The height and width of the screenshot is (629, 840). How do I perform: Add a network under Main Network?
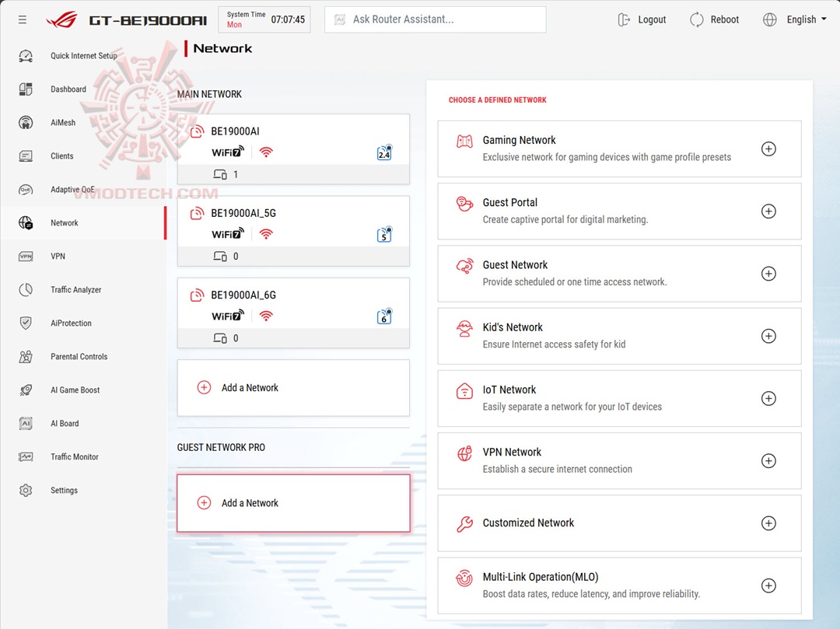click(293, 387)
